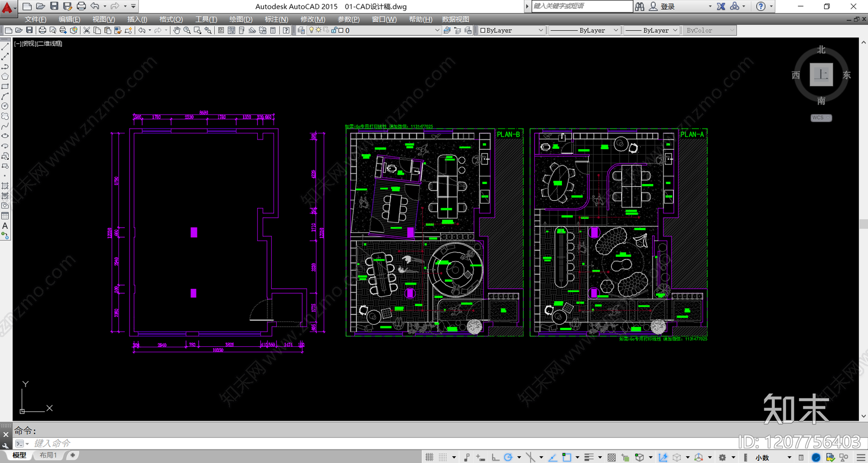Toggle grid display in status bar

coord(429,458)
